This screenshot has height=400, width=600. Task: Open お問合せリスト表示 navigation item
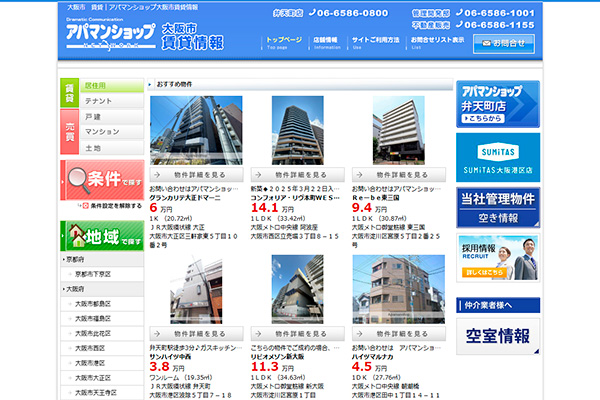(437, 42)
